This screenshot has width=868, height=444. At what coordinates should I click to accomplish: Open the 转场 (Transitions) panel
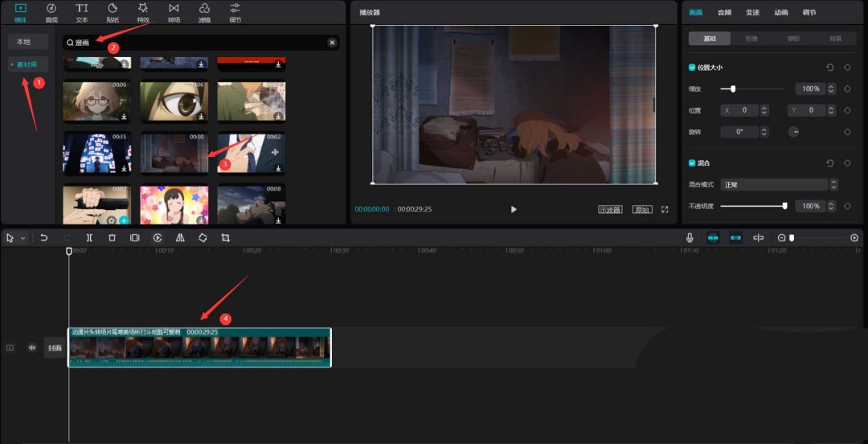coord(174,11)
